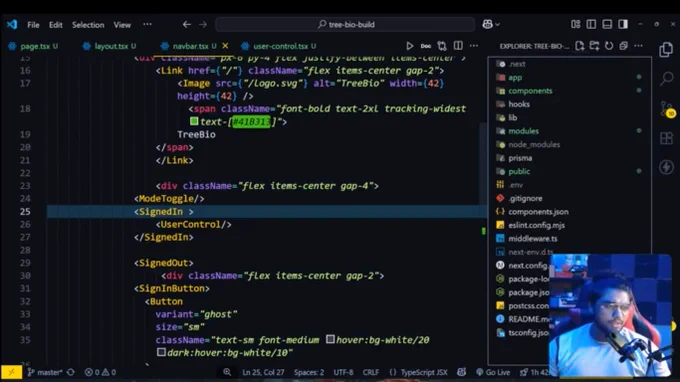Open changes compare icon in editor toolbar

coord(442,46)
